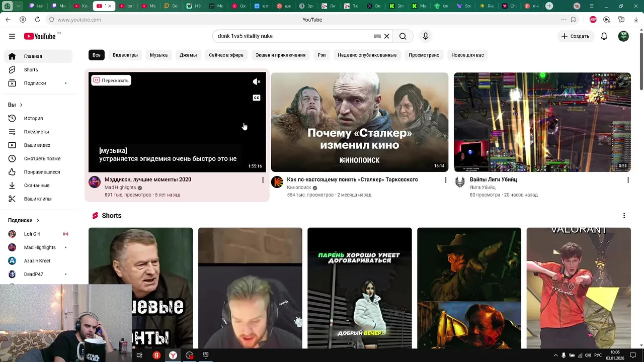The width and height of the screenshot is (644, 362).
Task: Open the Mad Highlights avatar under video
Action: [x=95, y=182]
